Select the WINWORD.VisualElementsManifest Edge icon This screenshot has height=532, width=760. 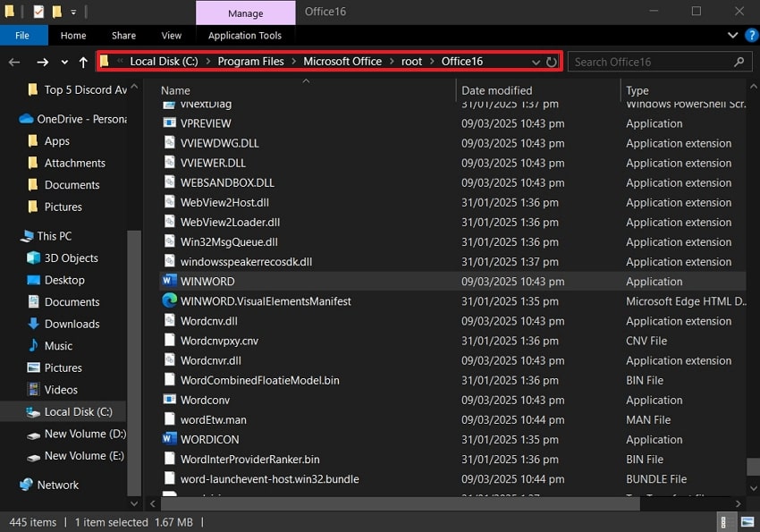[x=169, y=301]
